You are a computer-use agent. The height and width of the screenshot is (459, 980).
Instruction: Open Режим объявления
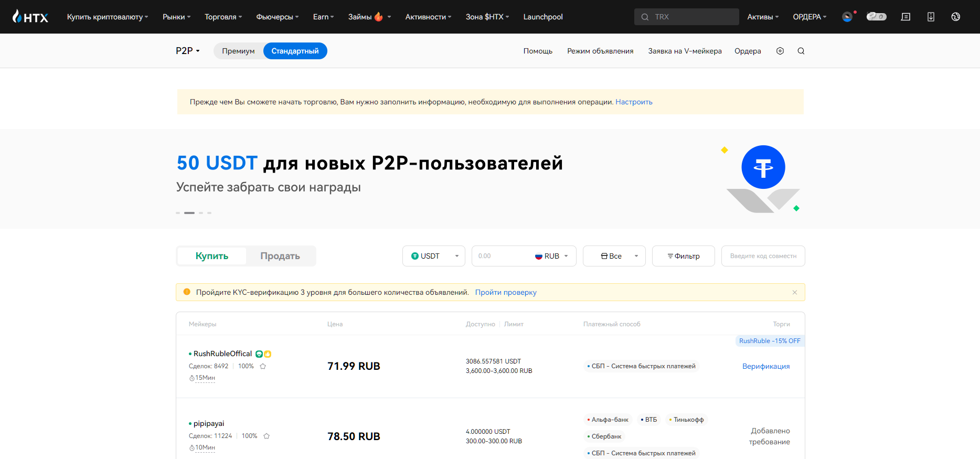[600, 51]
